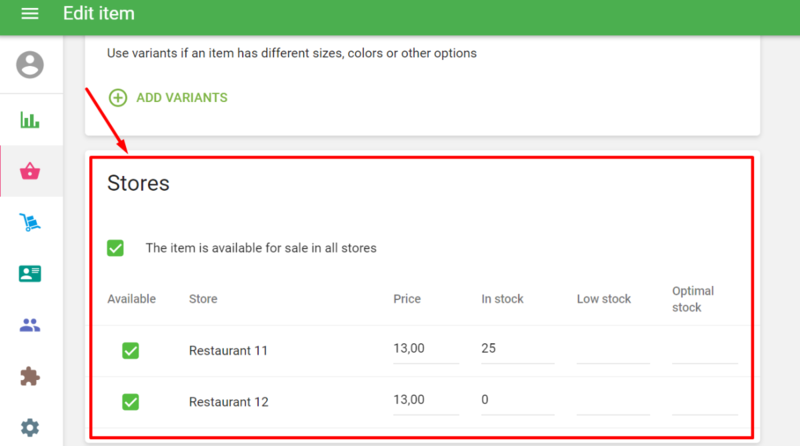The width and height of the screenshot is (800, 446).
Task: Select the Items basket icon
Action: (30, 171)
